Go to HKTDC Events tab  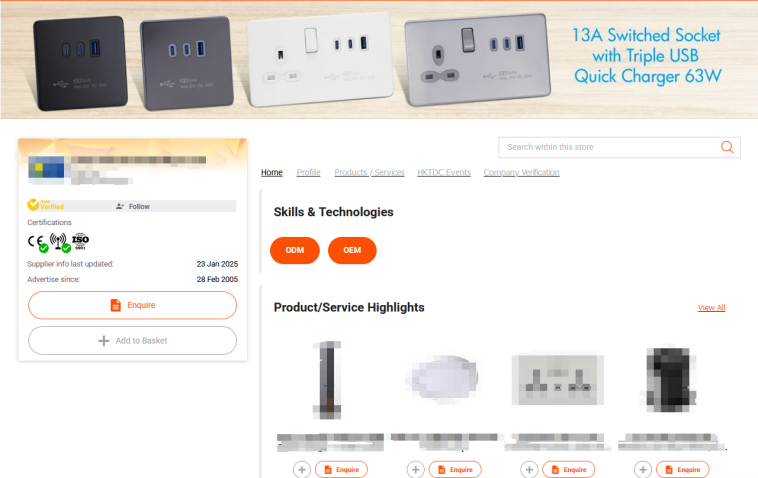(444, 173)
